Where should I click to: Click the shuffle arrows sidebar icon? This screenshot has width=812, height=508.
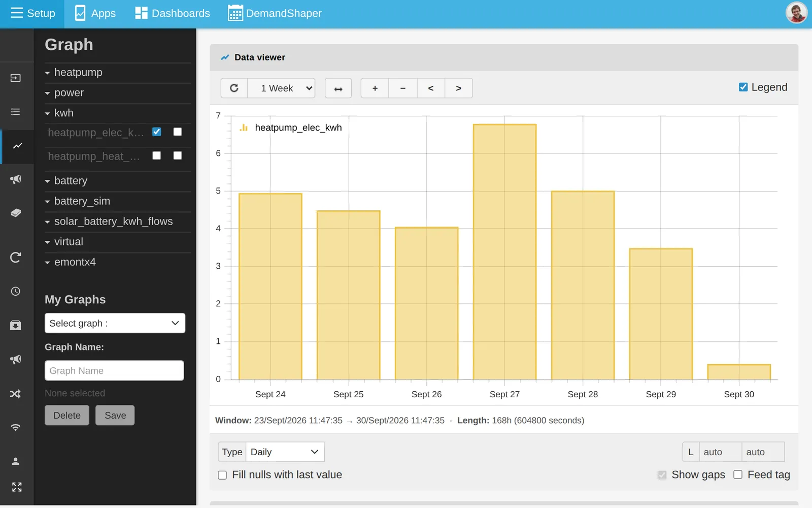pyautogui.click(x=16, y=394)
